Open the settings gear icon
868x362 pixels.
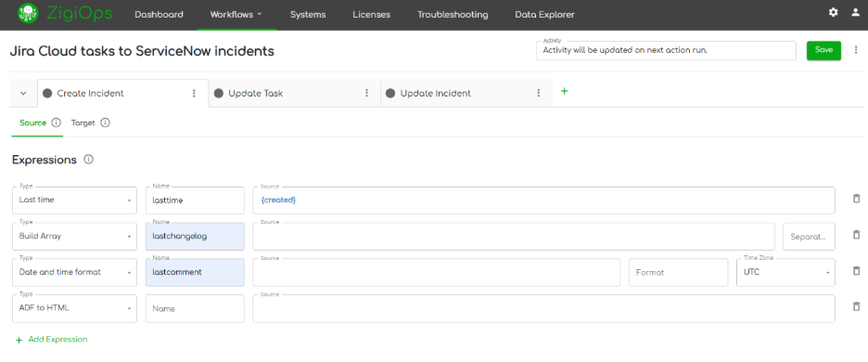tap(833, 12)
